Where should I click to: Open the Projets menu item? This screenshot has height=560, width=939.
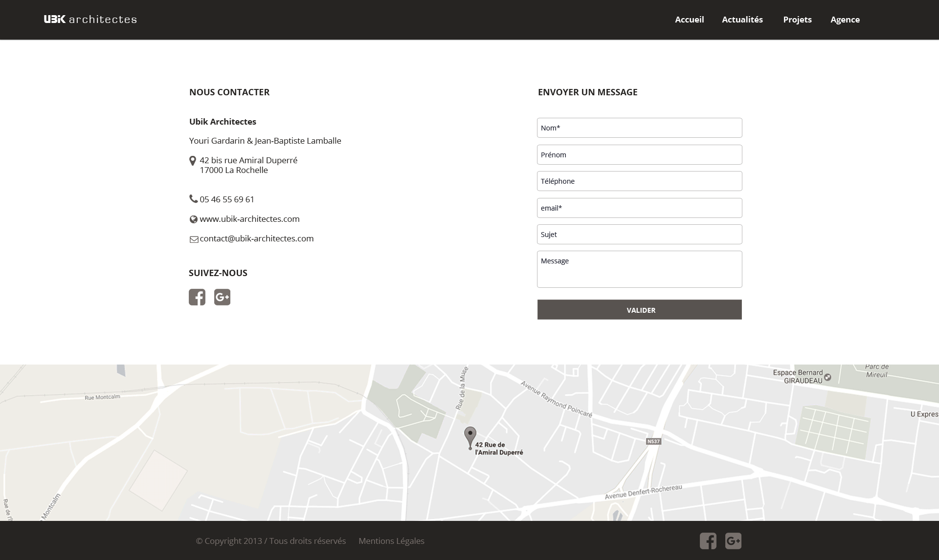[x=797, y=20]
